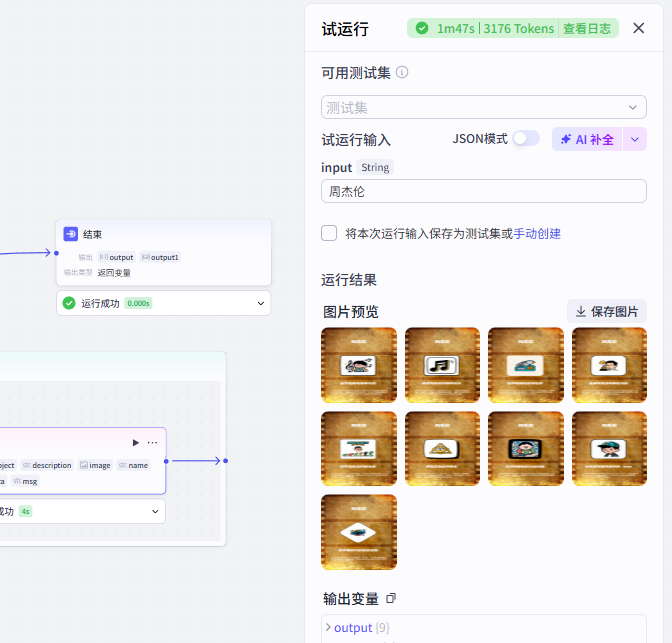
Task: Open preview image with pyramid illustration
Action: (442, 448)
